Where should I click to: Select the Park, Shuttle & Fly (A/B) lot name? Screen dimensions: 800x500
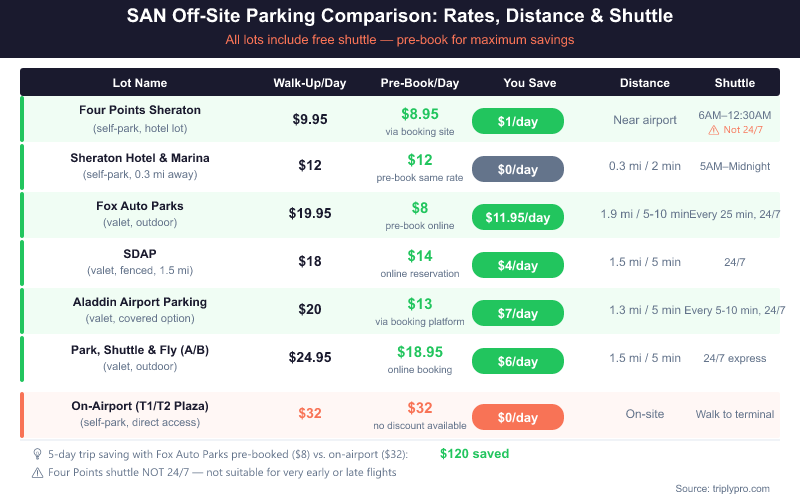tap(140, 350)
